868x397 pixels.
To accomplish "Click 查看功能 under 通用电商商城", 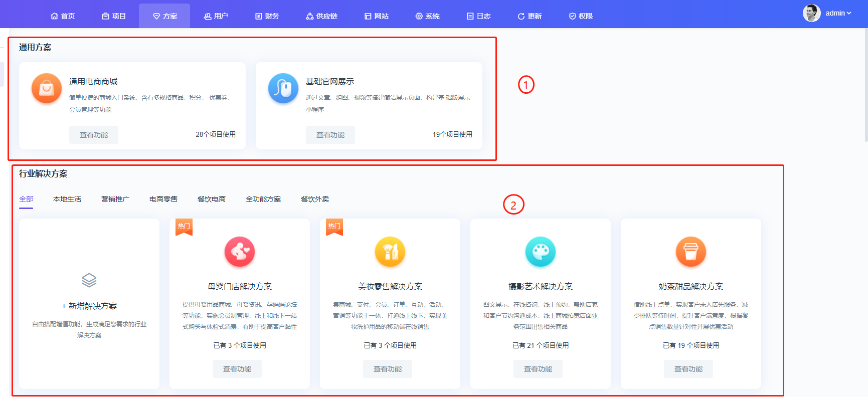I will (x=94, y=135).
